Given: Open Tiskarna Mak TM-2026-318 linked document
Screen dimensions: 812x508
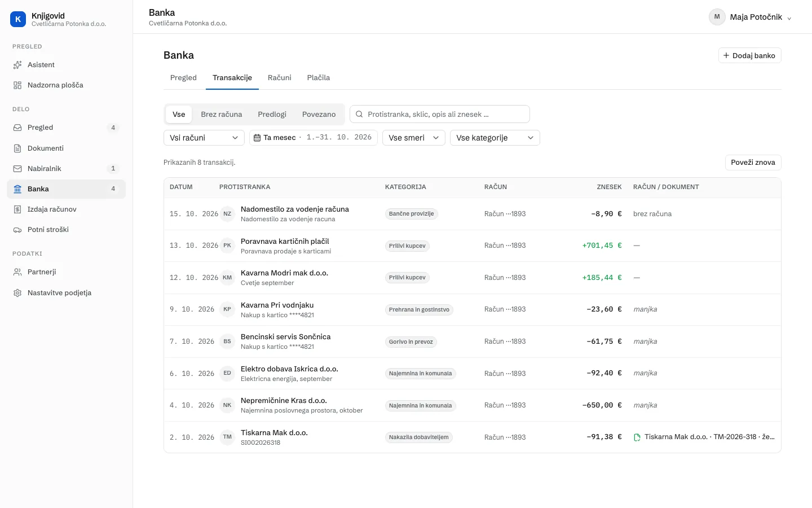Looking at the screenshot, I should tap(704, 437).
